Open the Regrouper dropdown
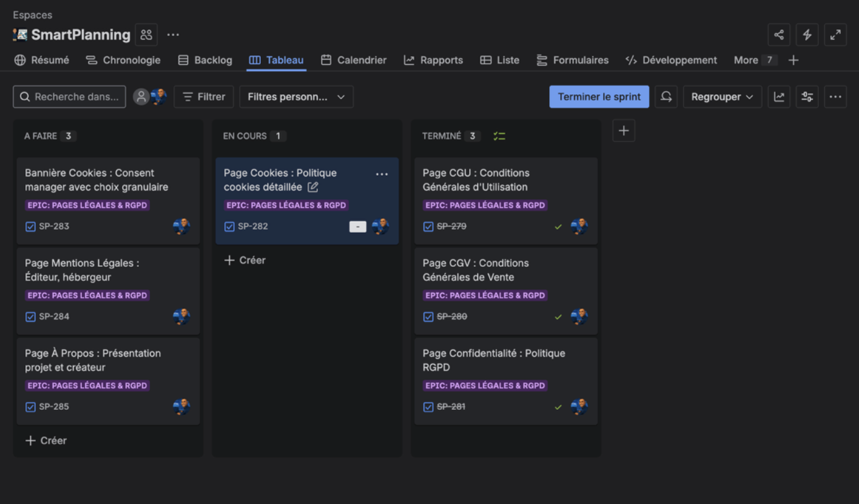The image size is (859, 504). pos(722,97)
